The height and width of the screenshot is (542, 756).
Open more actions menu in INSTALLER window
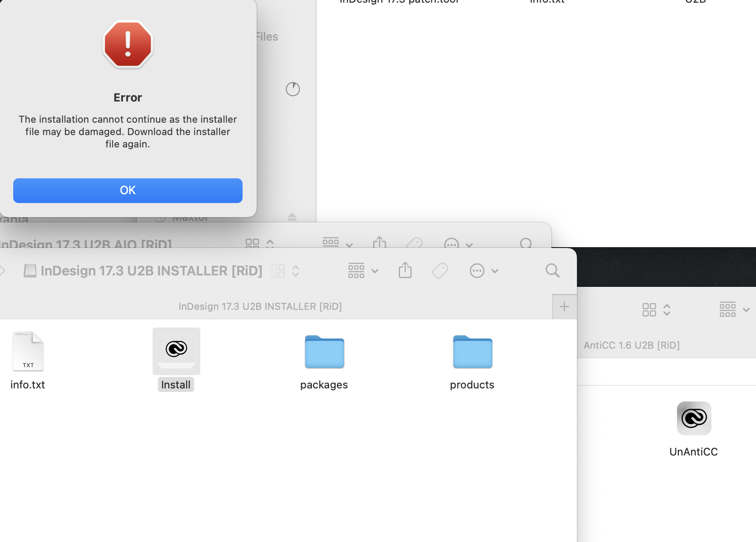(484, 271)
